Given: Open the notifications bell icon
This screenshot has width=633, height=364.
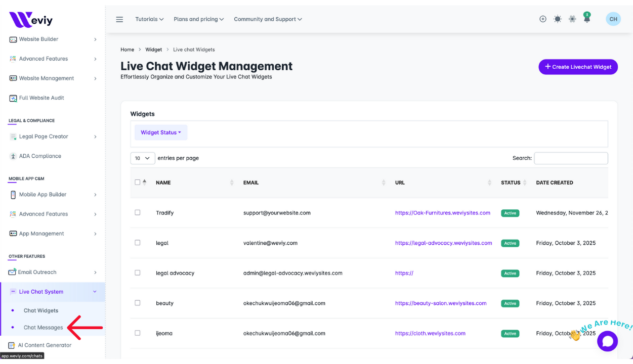Looking at the screenshot, I should coord(587,19).
